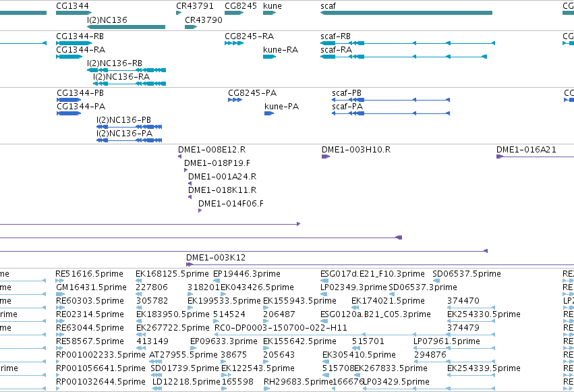Click EST ESG0120a.B21_C05.3prime
The height and width of the screenshot is (392, 574).
375,314
